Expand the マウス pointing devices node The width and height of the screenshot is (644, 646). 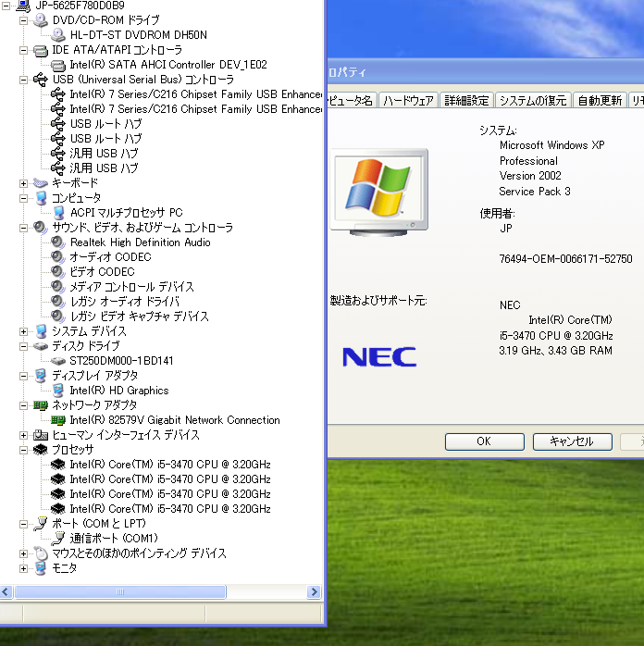(x=23, y=553)
